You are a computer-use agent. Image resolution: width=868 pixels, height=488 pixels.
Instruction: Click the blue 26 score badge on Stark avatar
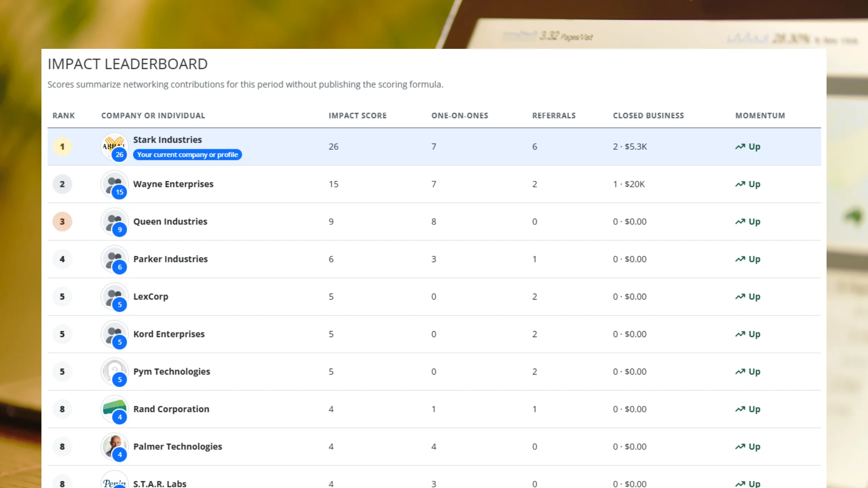[120, 155]
